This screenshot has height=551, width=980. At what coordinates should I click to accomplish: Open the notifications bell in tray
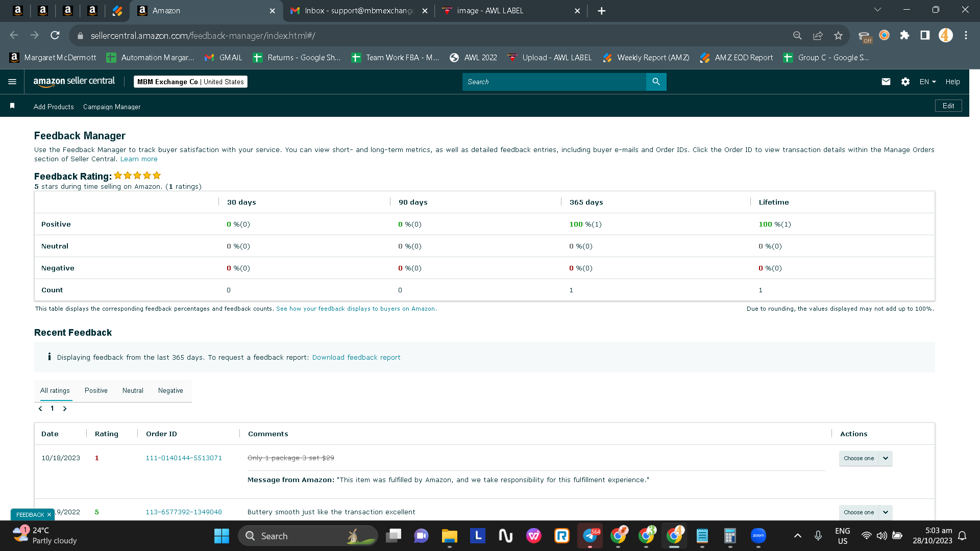962,536
